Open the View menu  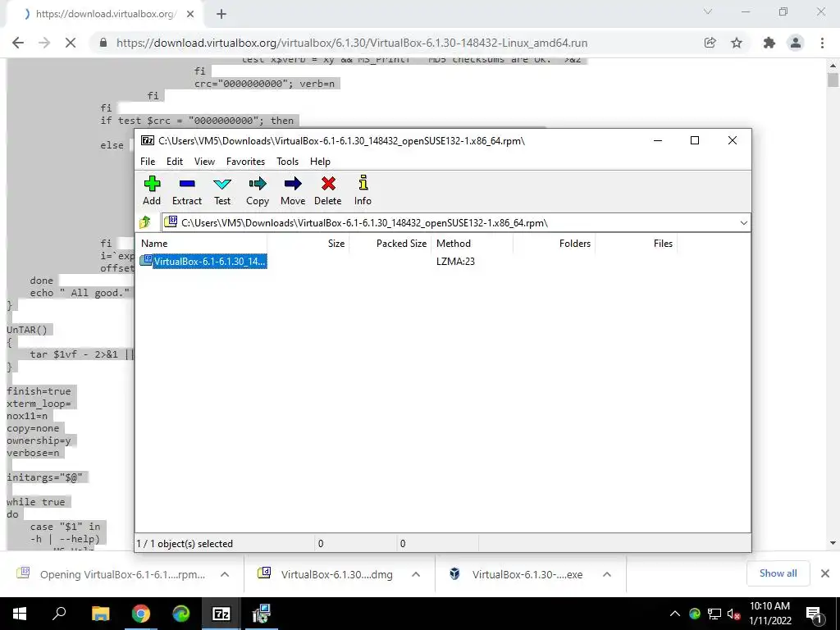coord(204,162)
